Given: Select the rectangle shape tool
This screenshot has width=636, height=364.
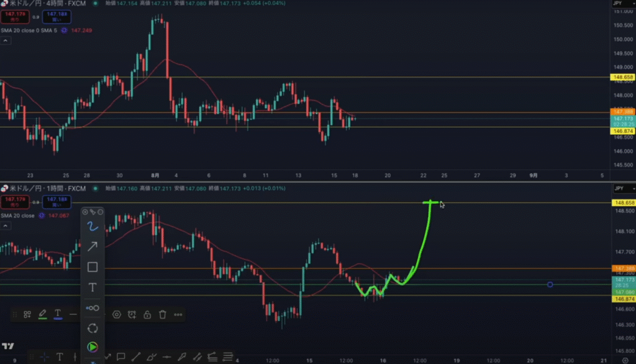Looking at the screenshot, I should (93, 267).
